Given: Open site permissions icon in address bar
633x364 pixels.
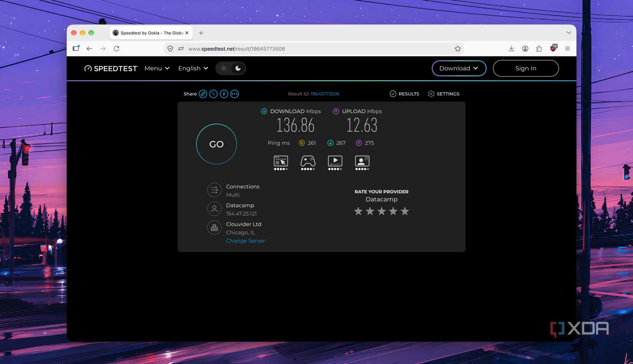Looking at the screenshot, I should tap(181, 49).
